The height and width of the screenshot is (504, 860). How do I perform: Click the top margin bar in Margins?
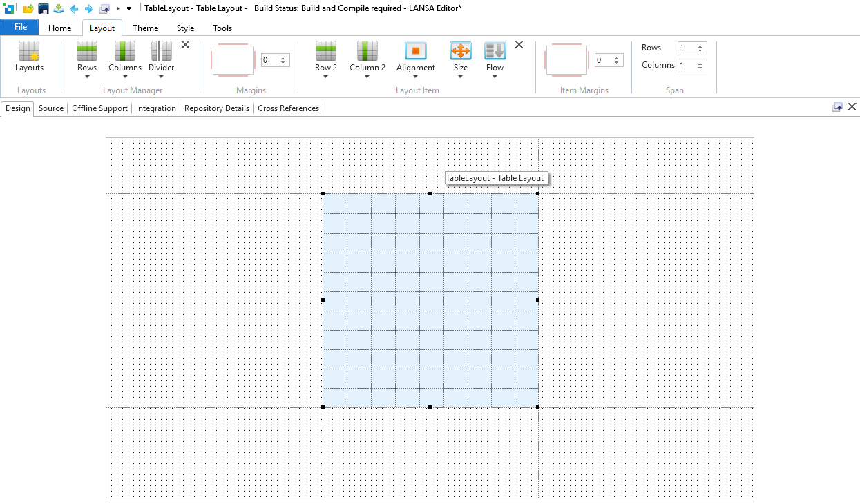(233, 45)
